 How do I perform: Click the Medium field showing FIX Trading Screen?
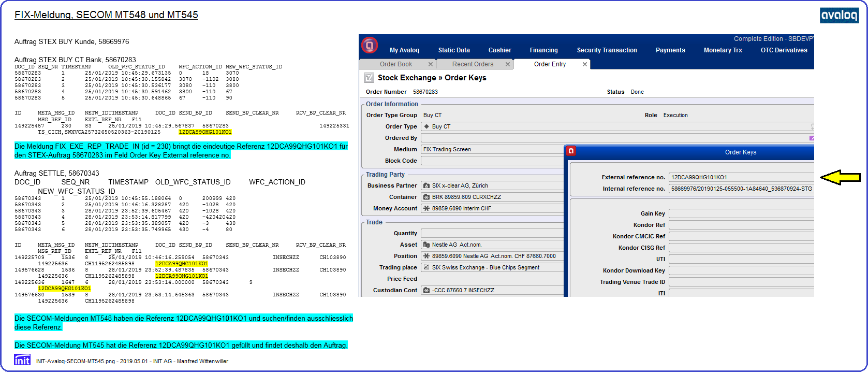tap(492, 149)
